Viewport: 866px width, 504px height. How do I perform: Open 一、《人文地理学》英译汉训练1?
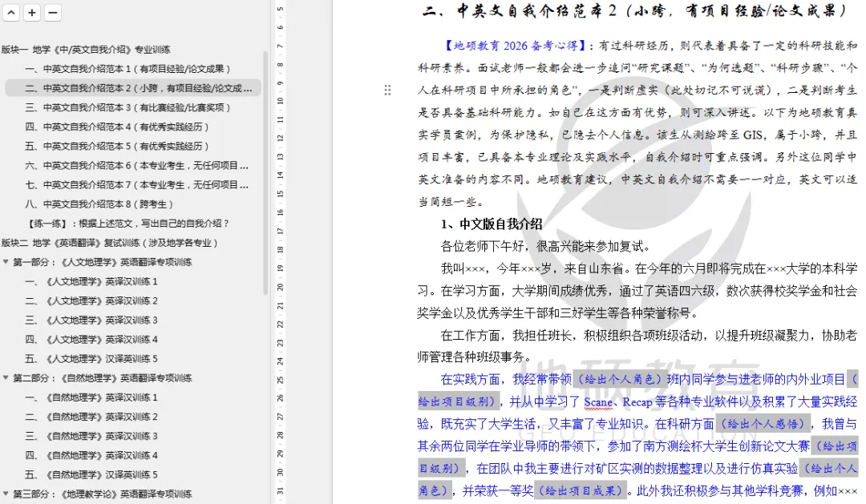tap(91, 281)
